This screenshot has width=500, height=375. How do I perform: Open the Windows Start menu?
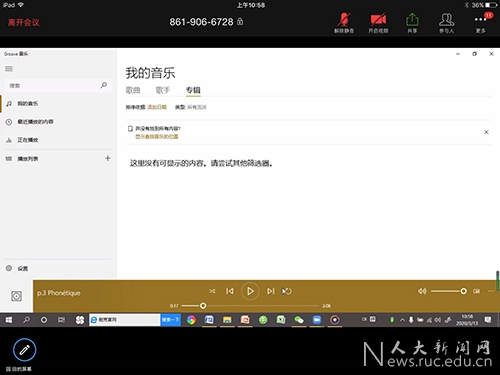pyautogui.click(x=9, y=320)
